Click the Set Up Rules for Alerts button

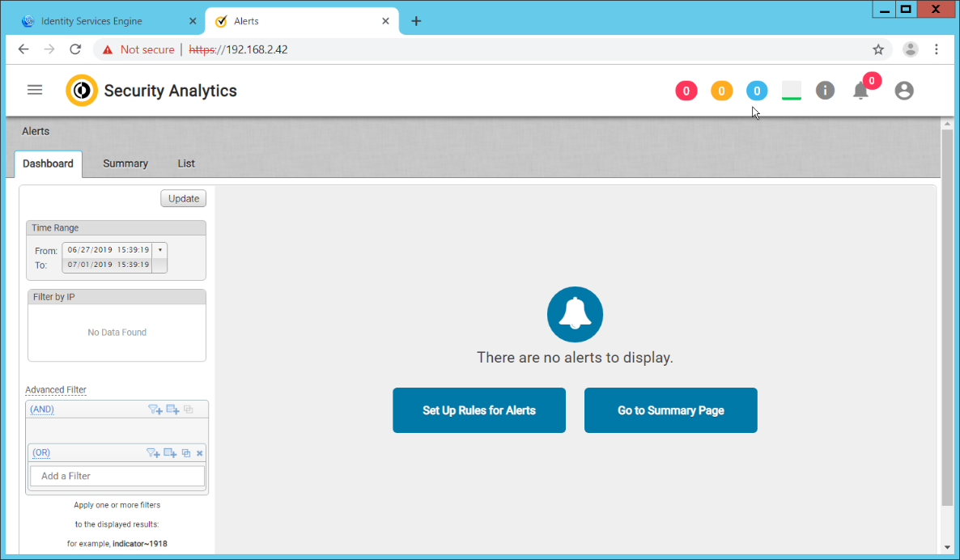click(x=479, y=410)
